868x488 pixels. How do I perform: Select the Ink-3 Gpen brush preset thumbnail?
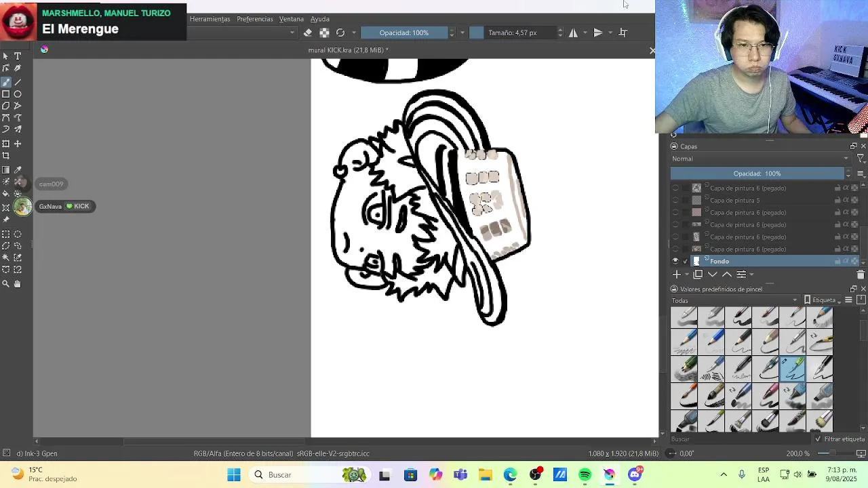(793, 369)
